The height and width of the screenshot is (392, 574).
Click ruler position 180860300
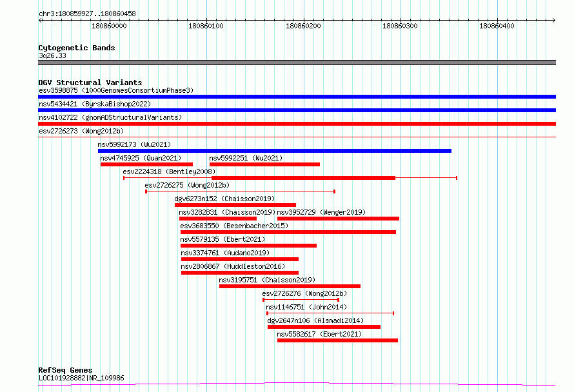(x=400, y=26)
